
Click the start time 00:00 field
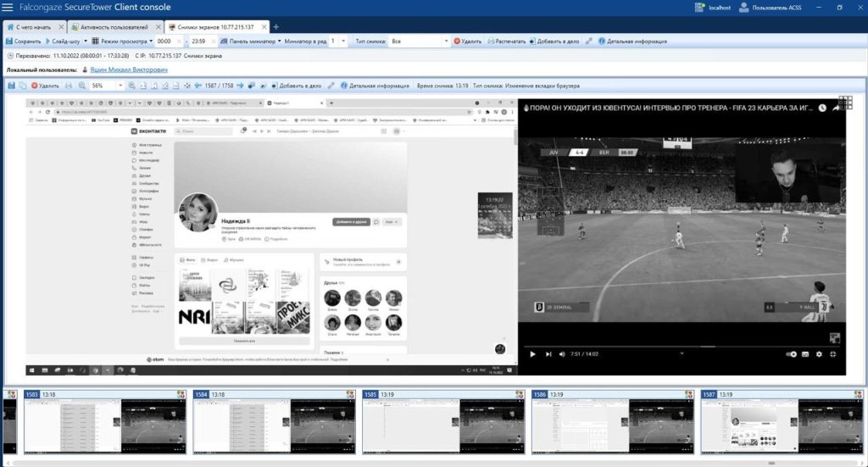[x=164, y=41]
